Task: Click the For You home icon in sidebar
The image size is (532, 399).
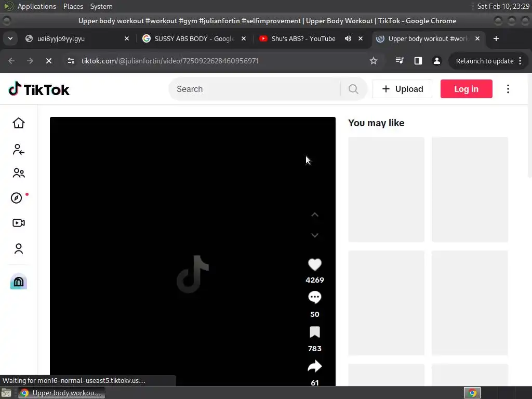Action: point(19,123)
